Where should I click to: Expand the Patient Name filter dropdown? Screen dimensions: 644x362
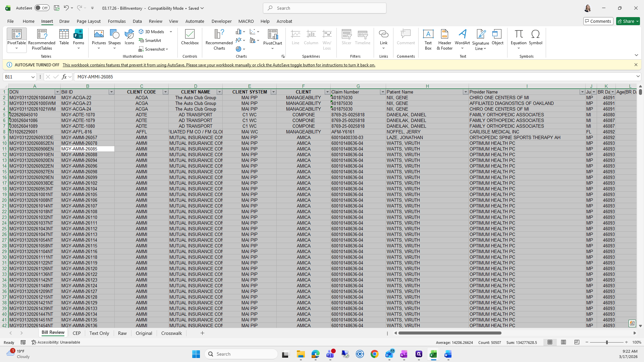tap(465, 92)
